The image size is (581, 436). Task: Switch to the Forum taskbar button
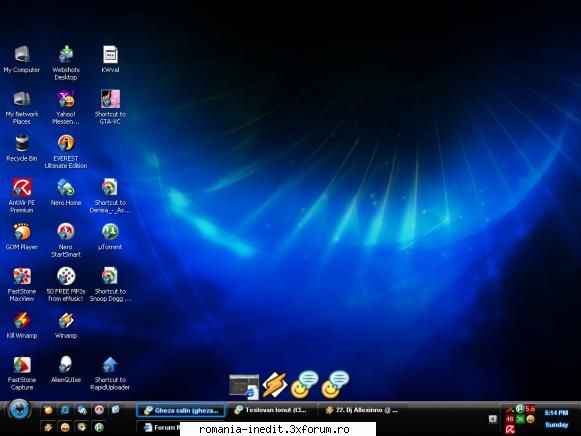click(159, 427)
